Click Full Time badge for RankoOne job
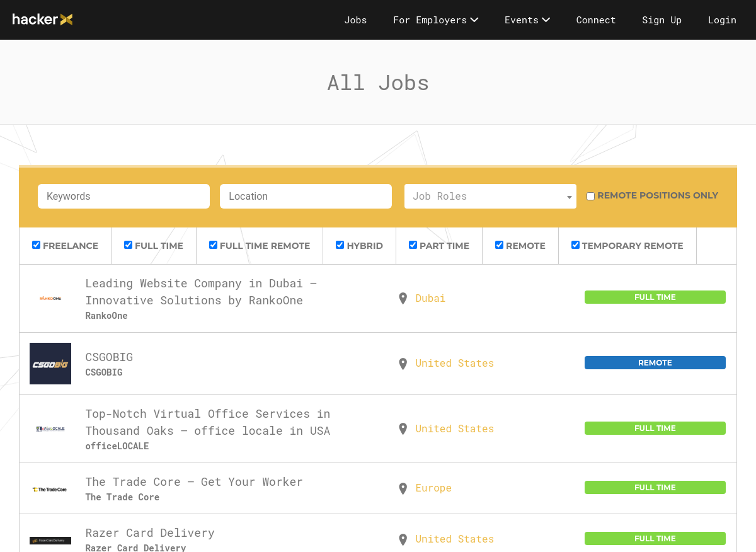The image size is (756, 552). tap(655, 297)
